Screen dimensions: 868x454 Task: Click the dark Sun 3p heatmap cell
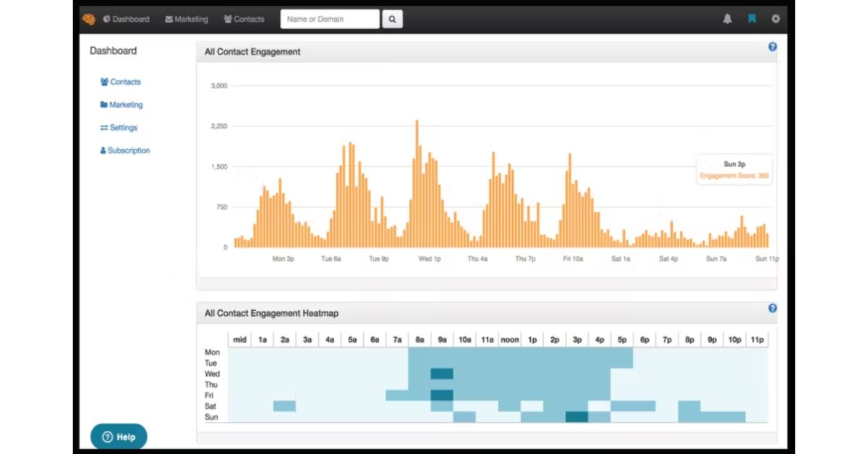[x=577, y=417]
